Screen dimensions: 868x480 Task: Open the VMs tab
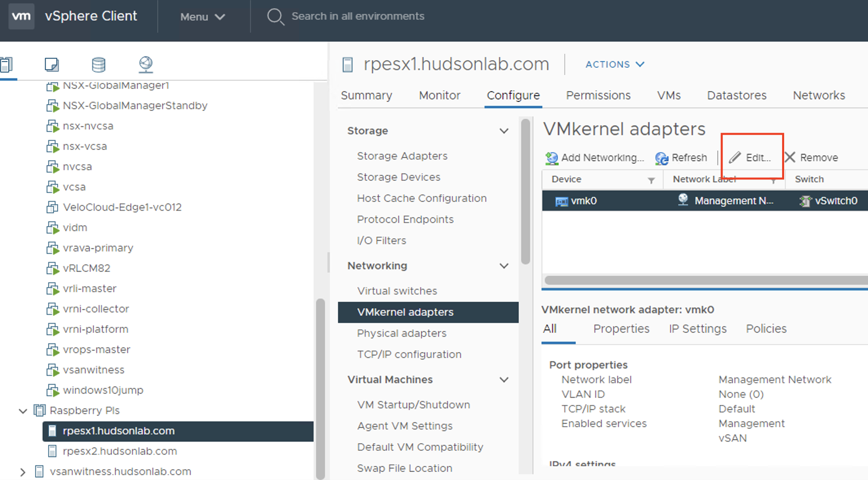669,95
